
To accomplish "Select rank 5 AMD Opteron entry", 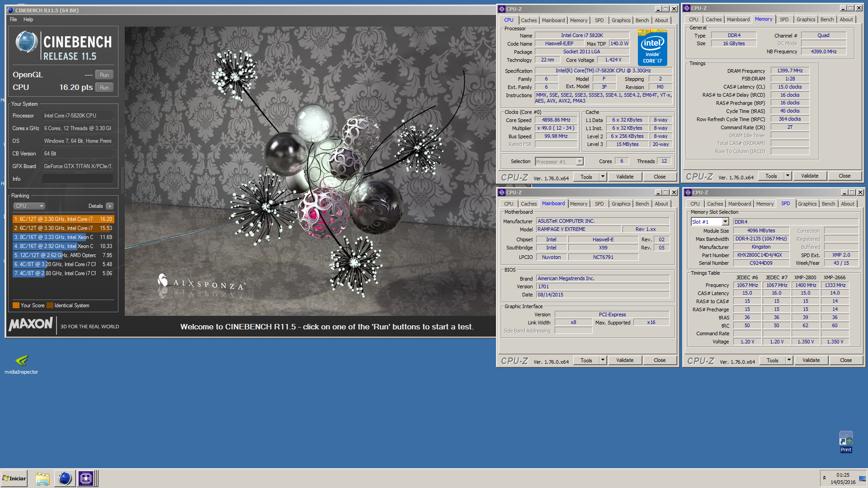I will coord(63,255).
